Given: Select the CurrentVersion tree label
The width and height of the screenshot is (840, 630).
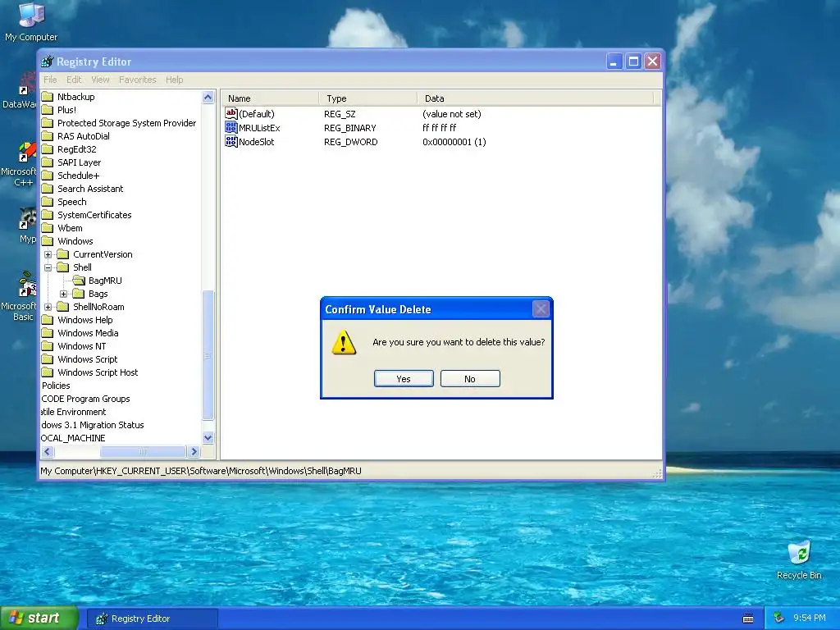Looking at the screenshot, I should [x=103, y=254].
